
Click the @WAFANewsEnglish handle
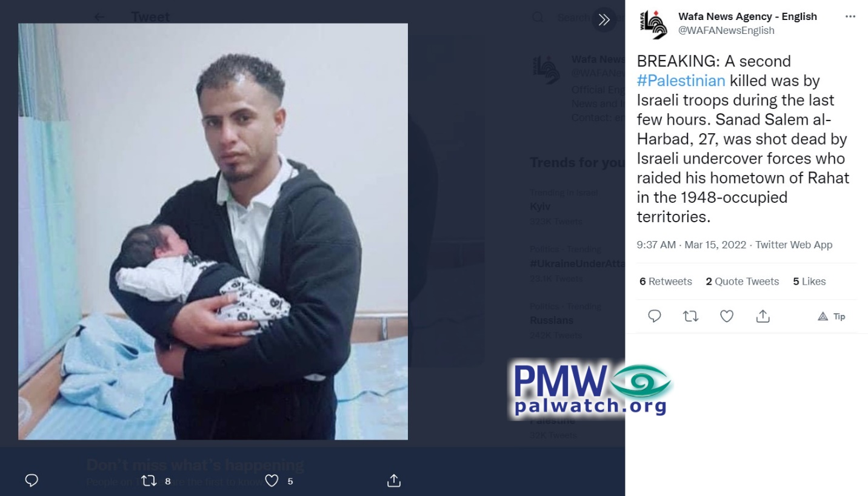726,30
